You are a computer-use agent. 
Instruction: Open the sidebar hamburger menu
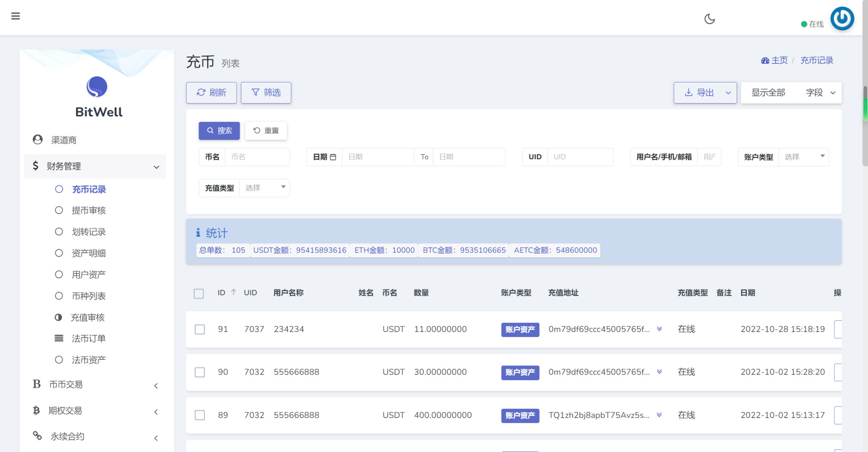[x=16, y=16]
